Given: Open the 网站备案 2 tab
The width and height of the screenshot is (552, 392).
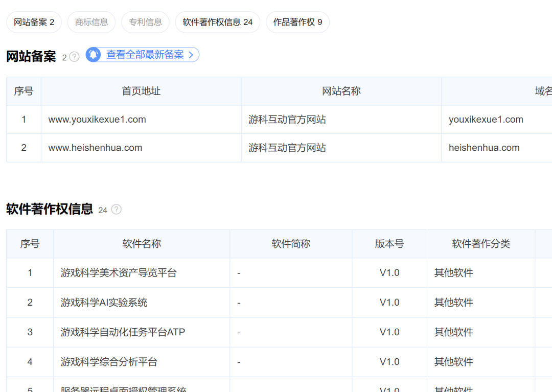Looking at the screenshot, I should (x=34, y=22).
